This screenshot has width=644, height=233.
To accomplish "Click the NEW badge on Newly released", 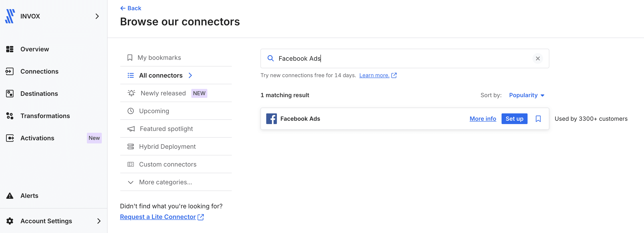I will [x=199, y=93].
